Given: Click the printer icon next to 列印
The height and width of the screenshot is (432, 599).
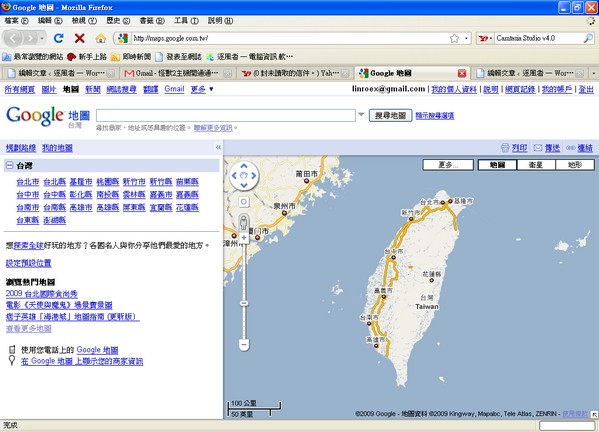Looking at the screenshot, I should [x=505, y=148].
